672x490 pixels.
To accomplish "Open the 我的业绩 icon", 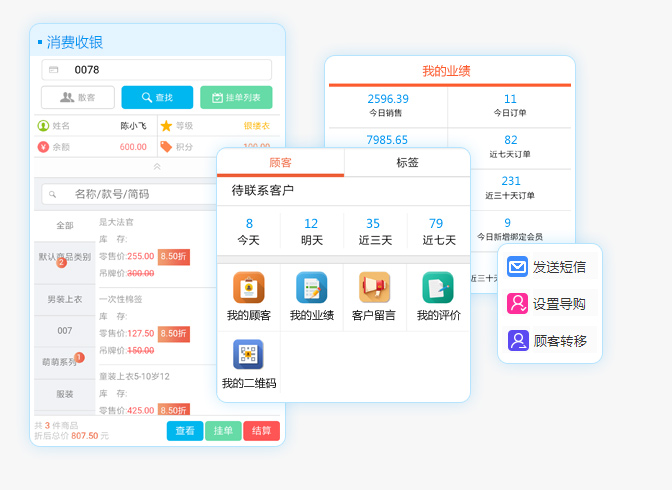I will 311,288.
